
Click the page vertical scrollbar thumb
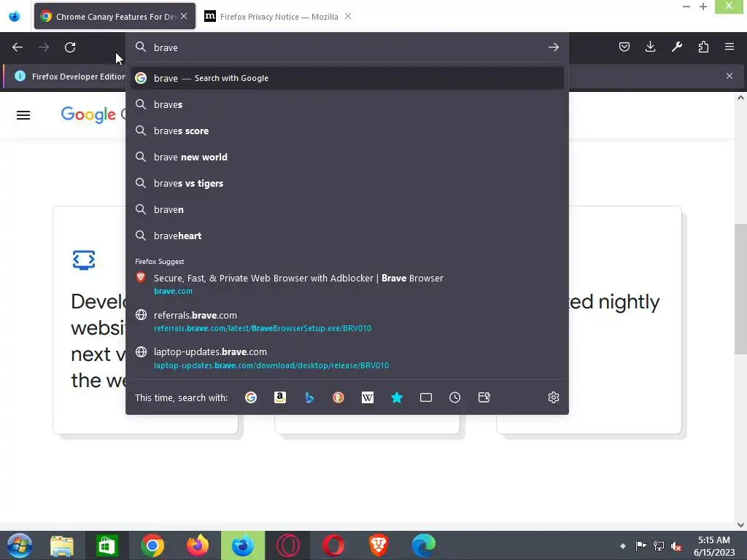pos(740,289)
